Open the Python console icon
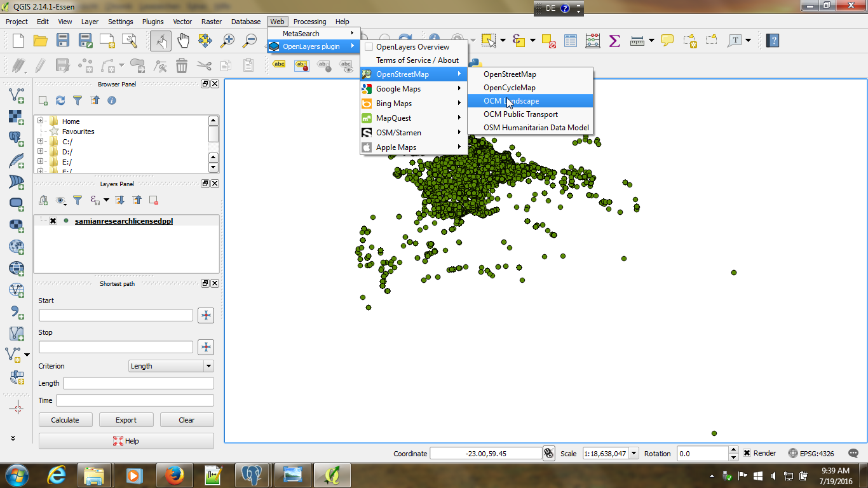The image size is (868, 488). click(x=475, y=63)
